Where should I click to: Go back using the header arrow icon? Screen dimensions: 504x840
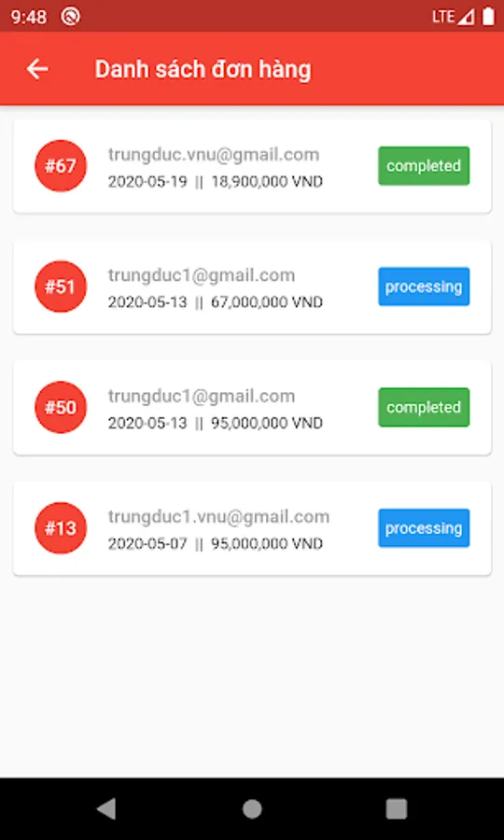coord(37,69)
